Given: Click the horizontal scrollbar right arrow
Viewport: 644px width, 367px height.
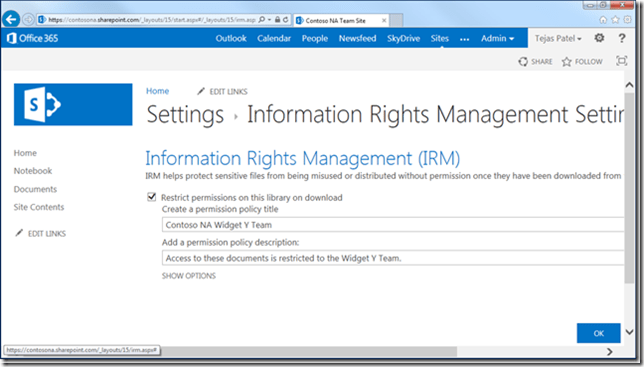Looking at the screenshot, I should tap(610, 351).
